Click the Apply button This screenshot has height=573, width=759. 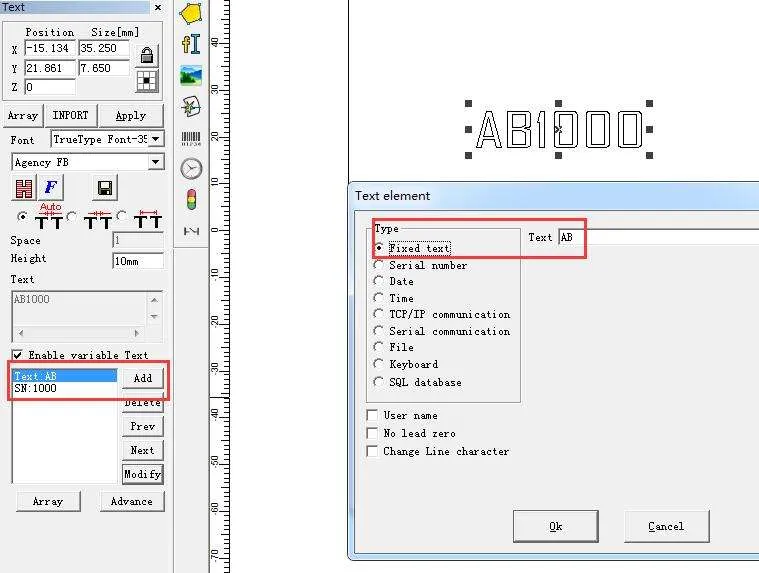pyautogui.click(x=131, y=115)
